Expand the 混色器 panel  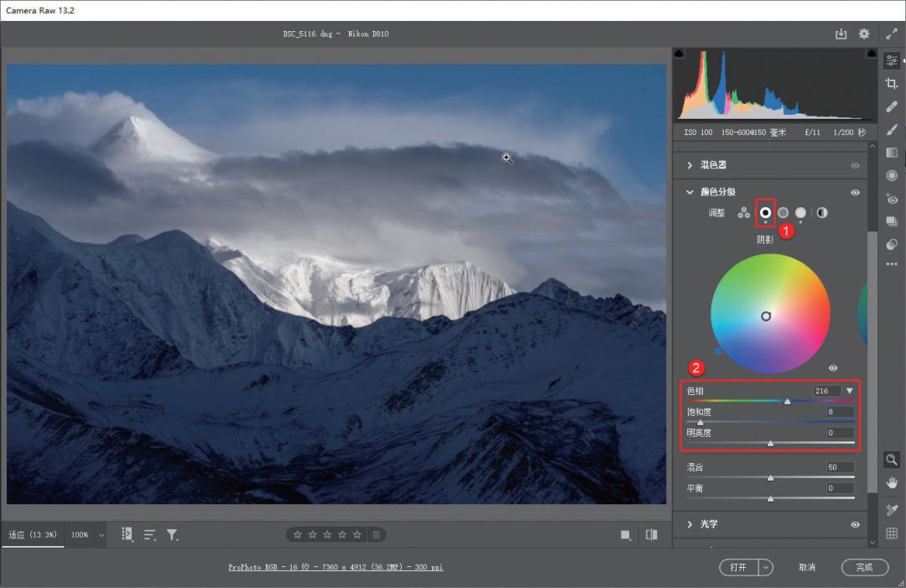pyautogui.click(x=690, y=165)
